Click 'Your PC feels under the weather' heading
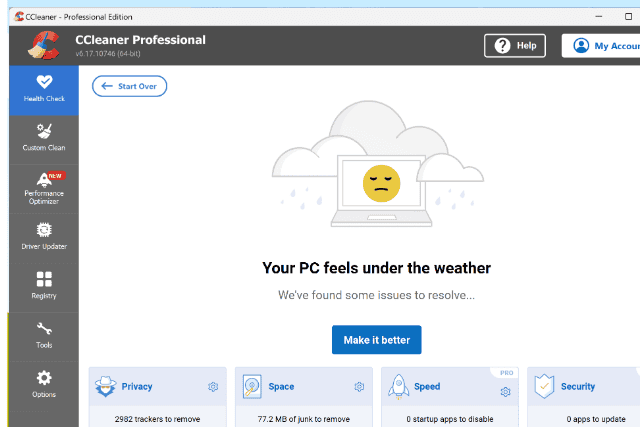The width and height of the screenshot is (640, 427). [376, 268]
